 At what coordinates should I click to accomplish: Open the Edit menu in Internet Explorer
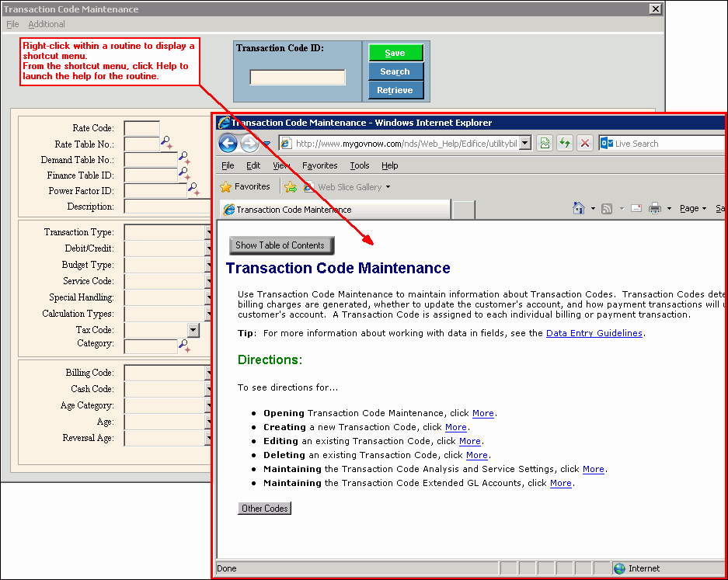click(x=253, y=165)
